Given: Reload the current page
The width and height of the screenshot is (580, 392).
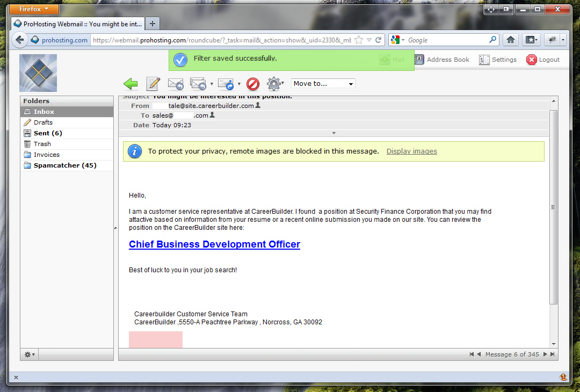Looking at the screenshot, I should (x=379, y=40).
